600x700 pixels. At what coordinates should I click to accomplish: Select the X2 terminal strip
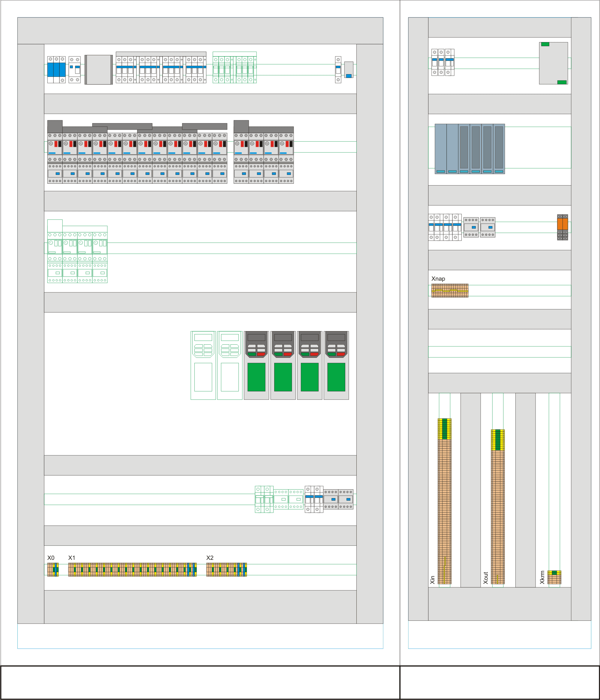[x=226, y=569]
